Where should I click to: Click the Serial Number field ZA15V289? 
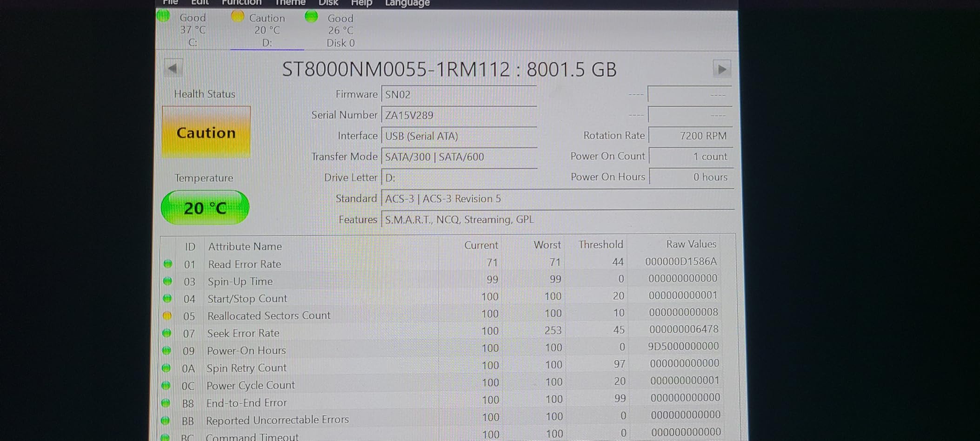click(x=459, y=115)
